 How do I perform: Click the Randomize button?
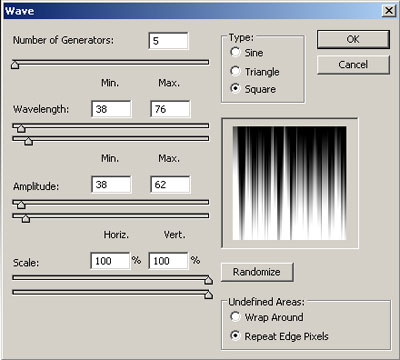(x=257, y=272)
